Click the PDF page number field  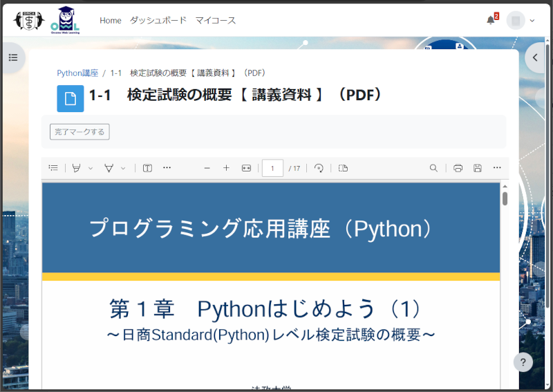(272, 168)
